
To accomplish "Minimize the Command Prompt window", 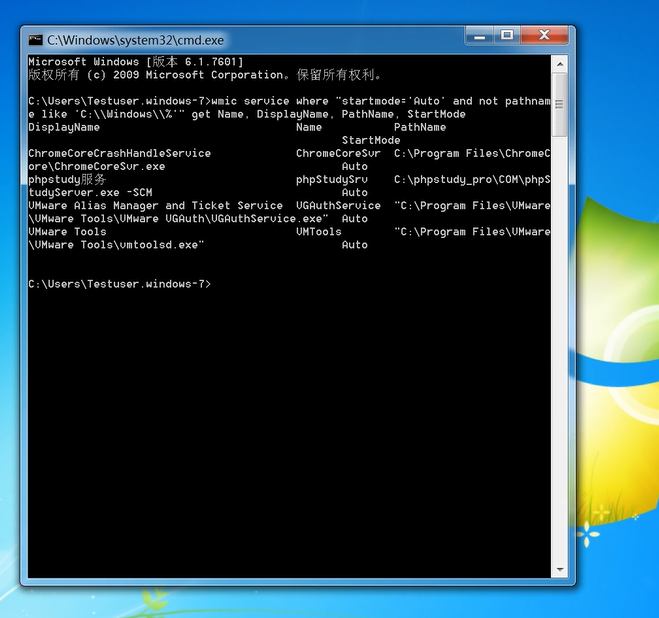I will click(481, 36).
